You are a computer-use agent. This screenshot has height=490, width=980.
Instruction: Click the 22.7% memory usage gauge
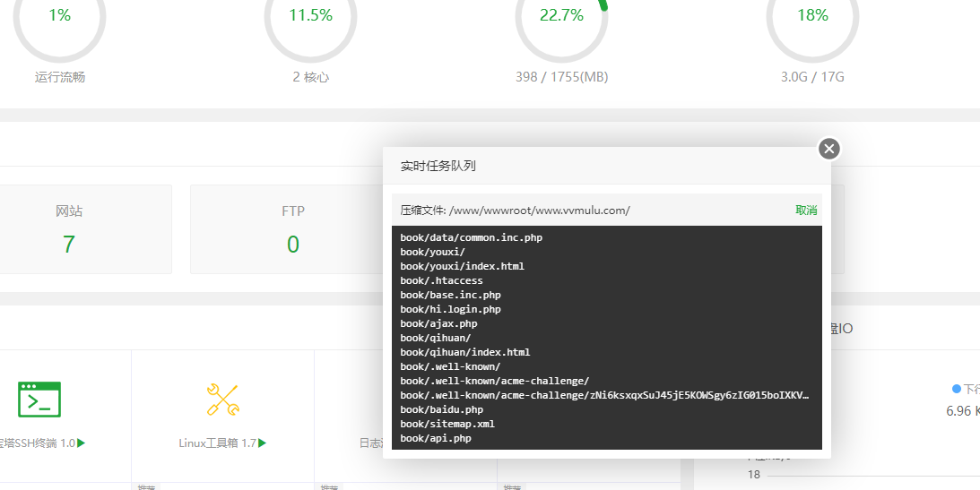(561, 15)
